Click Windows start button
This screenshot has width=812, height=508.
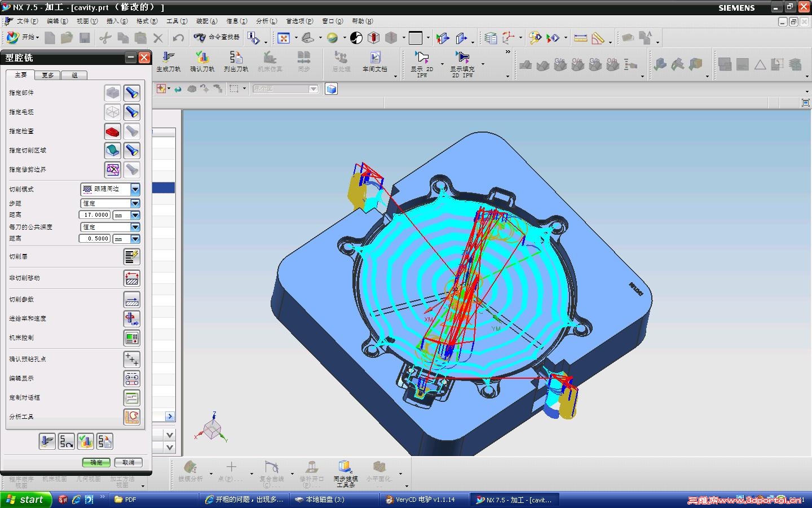(26, 500)
